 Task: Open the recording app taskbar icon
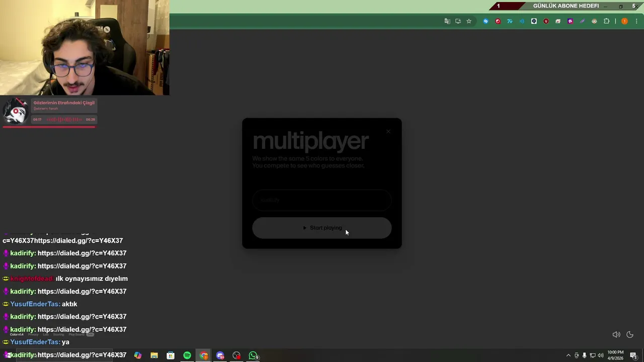[236, 355]
